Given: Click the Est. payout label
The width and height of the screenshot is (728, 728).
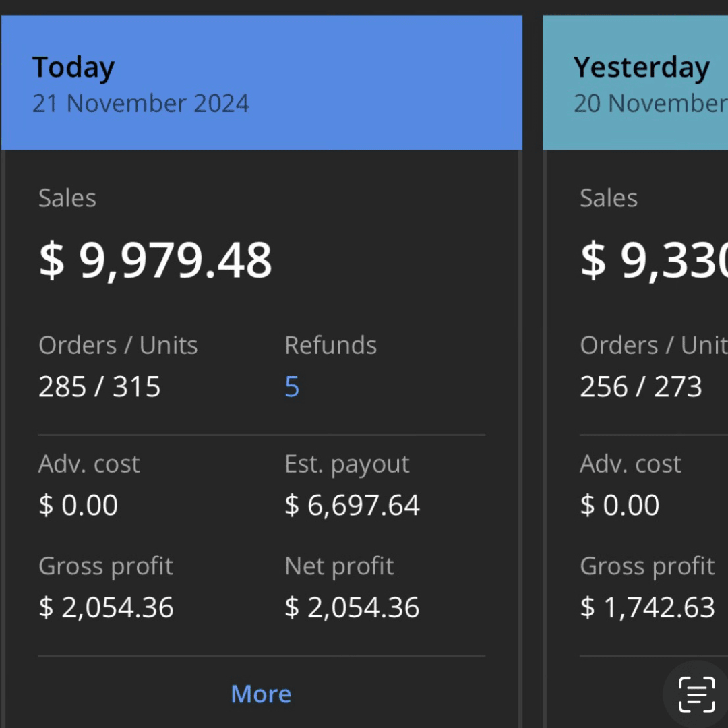Looking at the screenshot, I should click(347, 464).
